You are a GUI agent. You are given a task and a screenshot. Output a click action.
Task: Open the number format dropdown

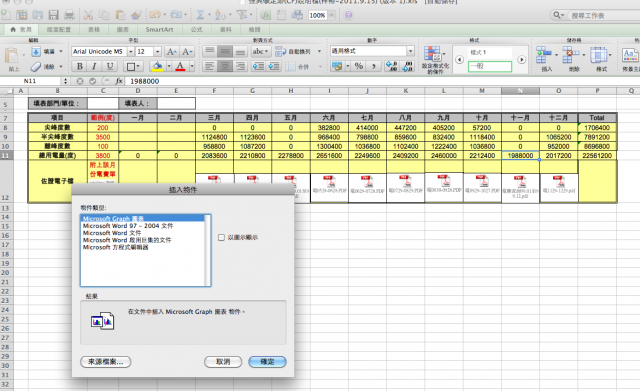410,51
